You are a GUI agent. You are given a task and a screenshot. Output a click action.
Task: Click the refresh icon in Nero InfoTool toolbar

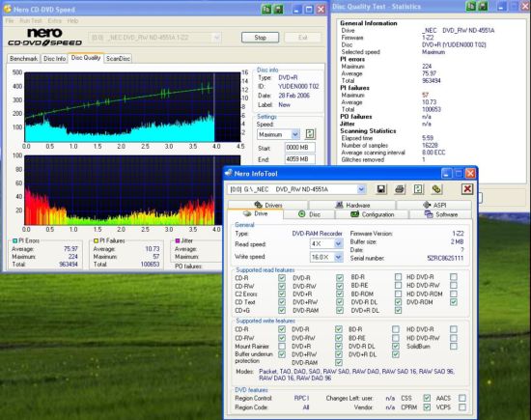[418, 189]
